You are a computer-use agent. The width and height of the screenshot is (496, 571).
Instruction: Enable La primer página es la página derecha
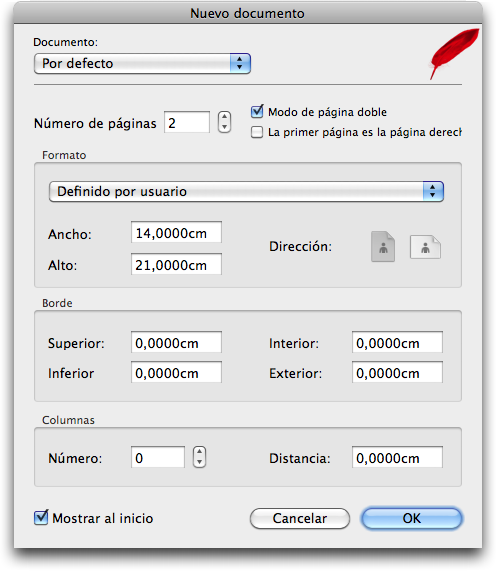click(x=257, y=132)
